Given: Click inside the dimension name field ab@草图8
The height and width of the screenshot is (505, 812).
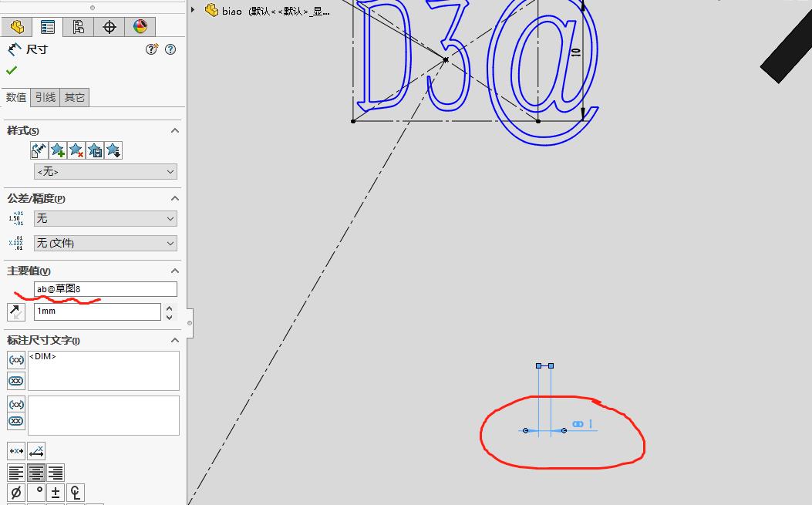Looking at the screenshot, I should tap(105, 288).
